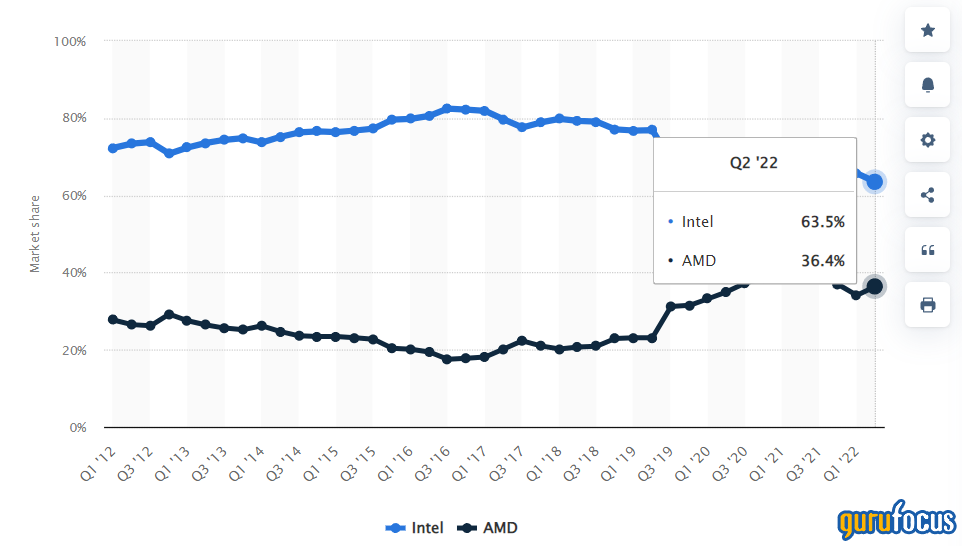Click the 100% y-axis label
This screenshot has height=546, width=962.
click(70, 41)
